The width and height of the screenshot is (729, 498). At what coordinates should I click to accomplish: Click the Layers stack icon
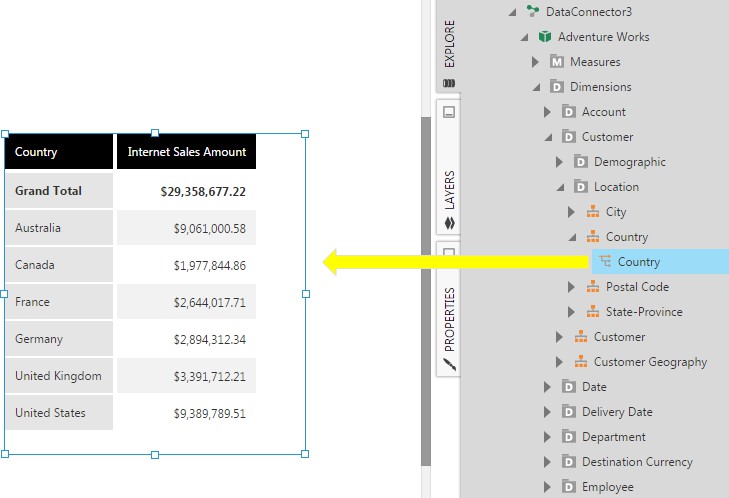449,223
